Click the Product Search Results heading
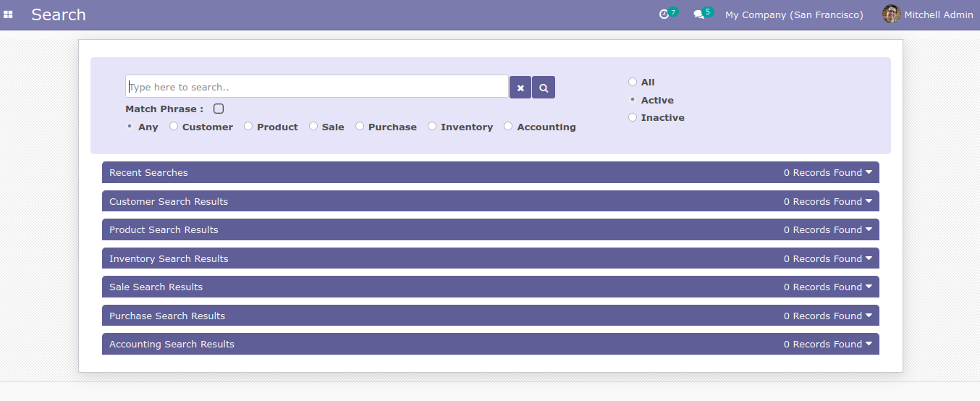980x401 pixels. tap(164, 229)
